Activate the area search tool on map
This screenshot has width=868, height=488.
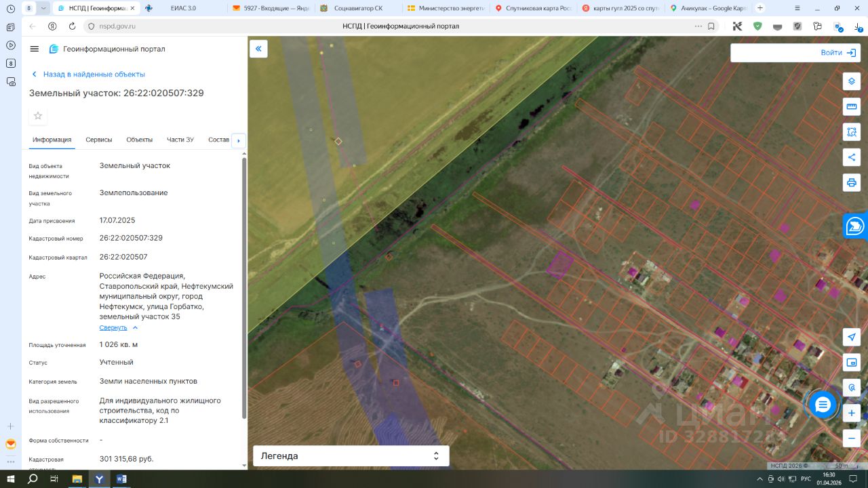pyautogui.click(x=852, y=131)
